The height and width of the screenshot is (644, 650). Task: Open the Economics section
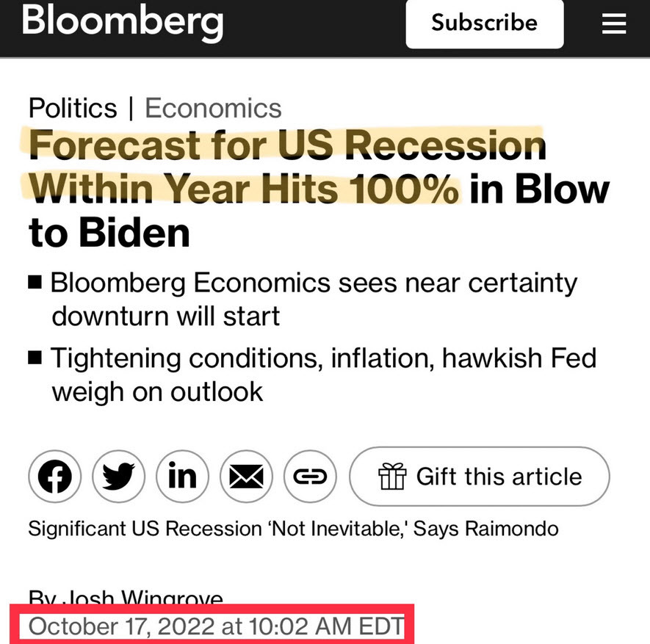(x=213, y=107)
